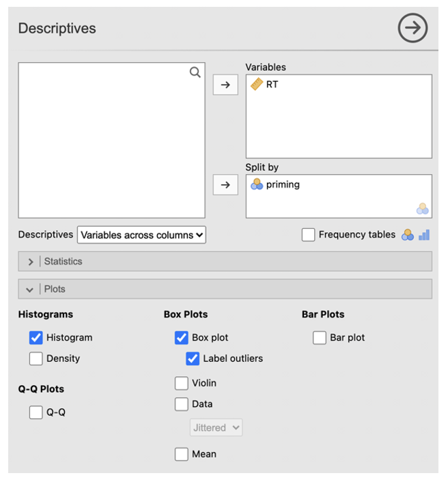Click the run analysis arrow circle icon
Screen dimensions: 448x482
click(412, 29)
